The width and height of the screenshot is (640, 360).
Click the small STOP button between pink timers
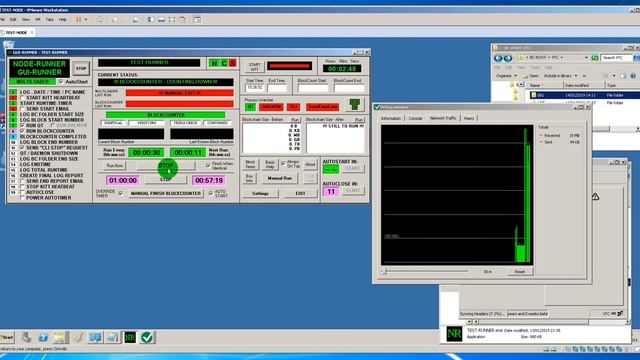pyautogui.click(x=166, y=180)
